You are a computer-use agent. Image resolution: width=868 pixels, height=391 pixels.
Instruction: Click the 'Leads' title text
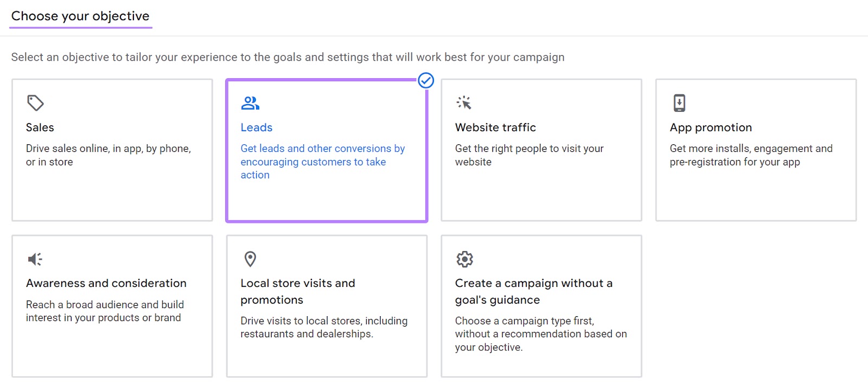point(256,127)
